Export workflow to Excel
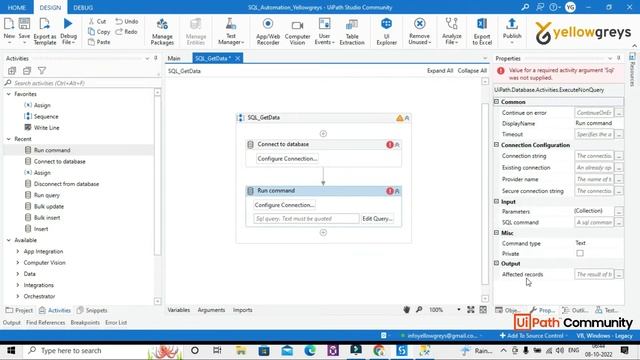640x360 pixels. (x=482, y=31)
